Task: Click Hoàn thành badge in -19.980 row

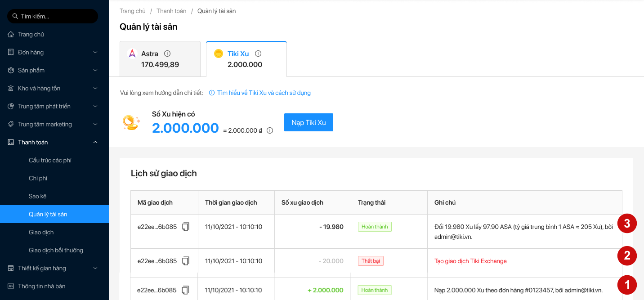Action: click(375, 227)
